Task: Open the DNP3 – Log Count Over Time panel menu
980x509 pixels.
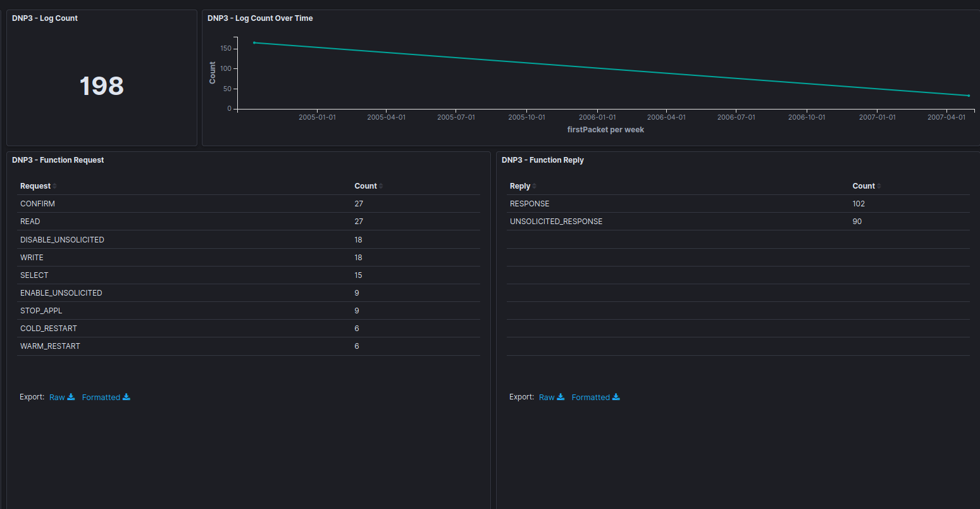Action: (x=259, y=18)
